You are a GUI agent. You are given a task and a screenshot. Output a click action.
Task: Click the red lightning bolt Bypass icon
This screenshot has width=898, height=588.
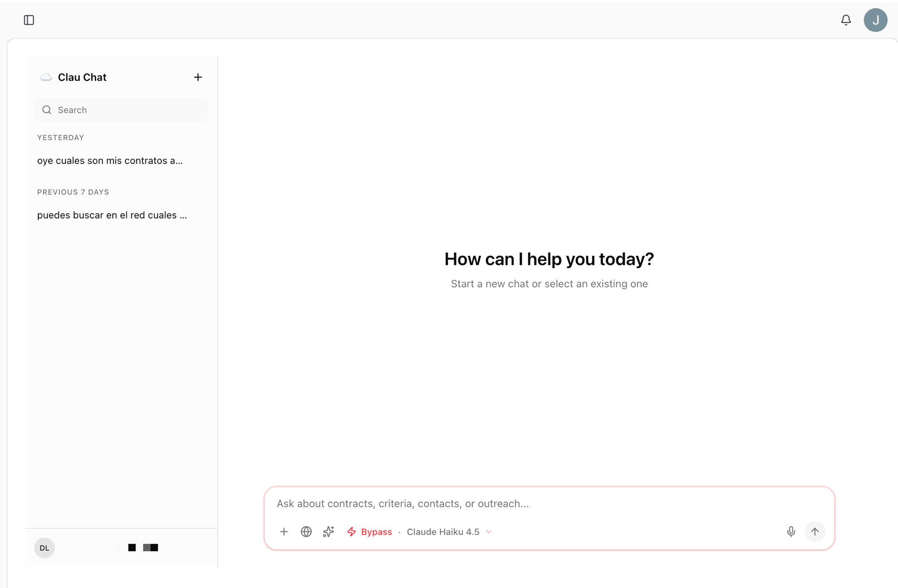coord(352,531)
